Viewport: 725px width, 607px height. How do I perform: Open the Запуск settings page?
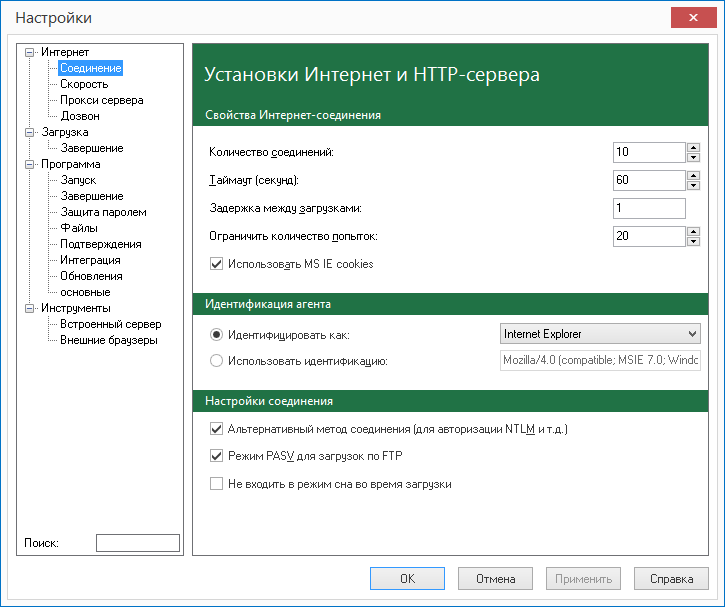pos(78,180)
